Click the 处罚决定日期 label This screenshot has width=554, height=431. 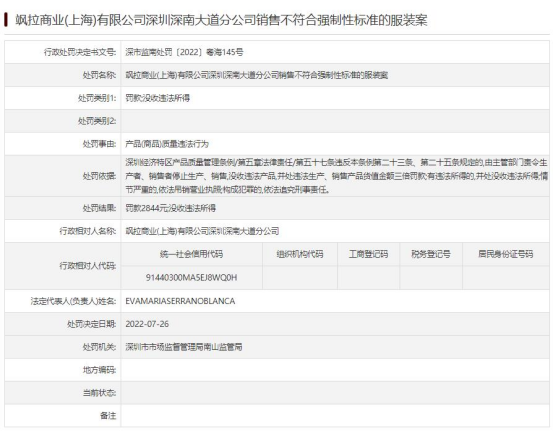point(92,324)
